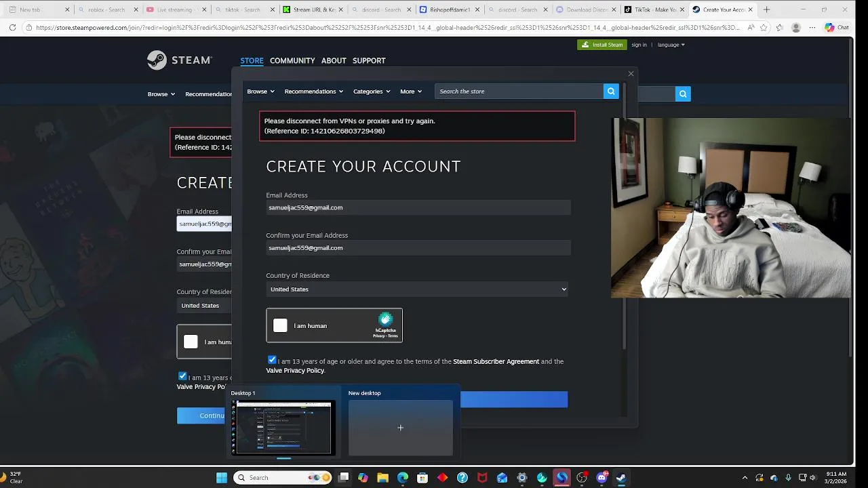
Task: Click the magnifier search button in the front store bar
Action: click(611, 91)
